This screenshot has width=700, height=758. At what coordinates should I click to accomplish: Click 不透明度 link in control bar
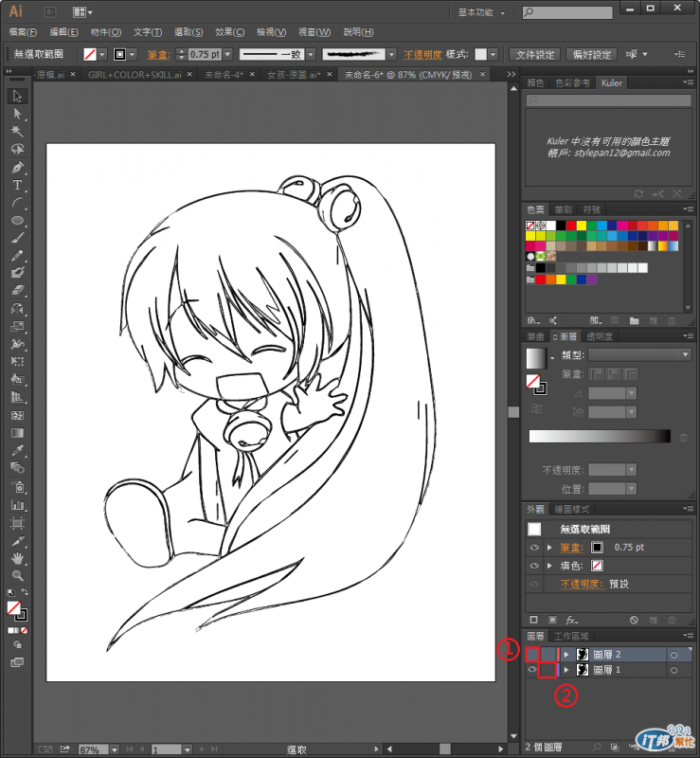[x=422, y=55]
